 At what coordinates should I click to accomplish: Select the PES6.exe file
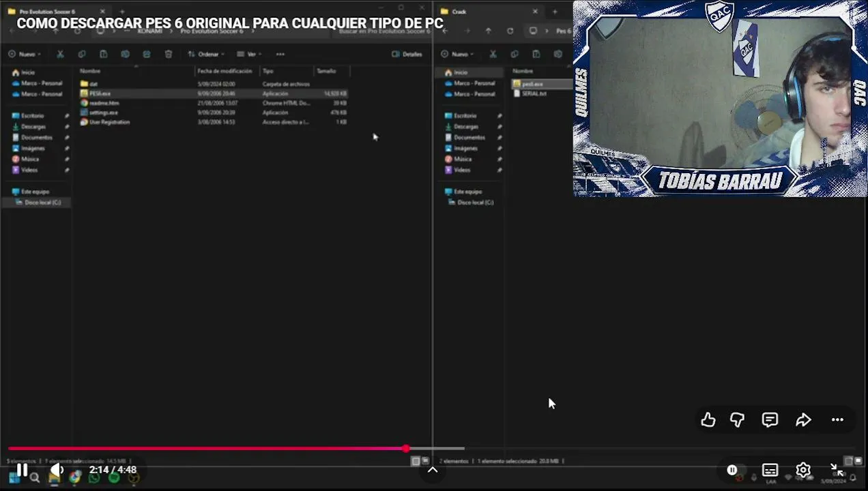[213, 93]
